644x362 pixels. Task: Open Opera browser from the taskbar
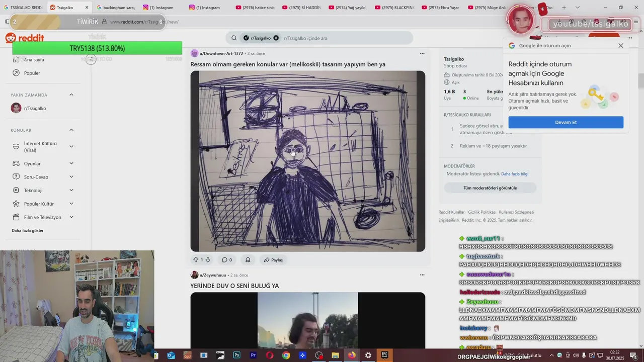pos(270,355)
